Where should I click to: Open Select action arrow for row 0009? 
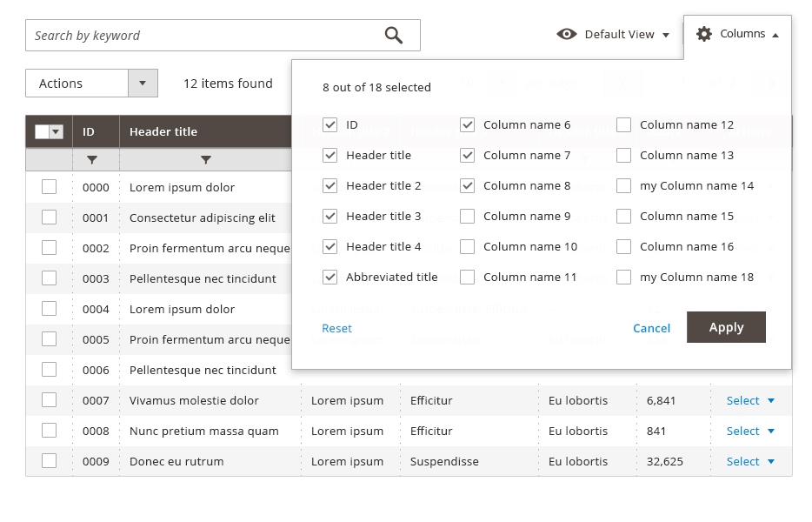770,462
